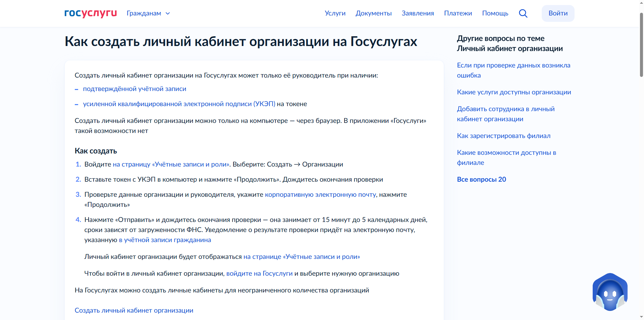Open the Помощь menu item
644x320 pixels.
[495, 13]
